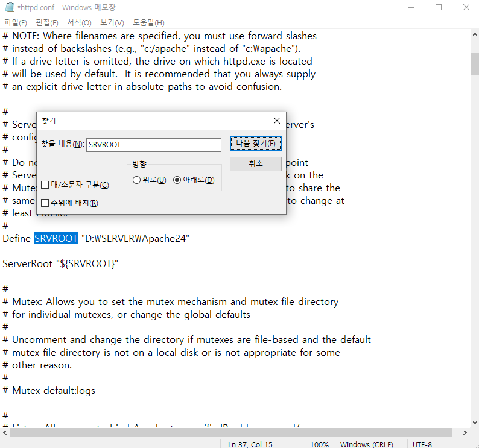This screenshot has height=448, width=479.
Task: Close the Notepad window
Action: [x=466, y=7]
